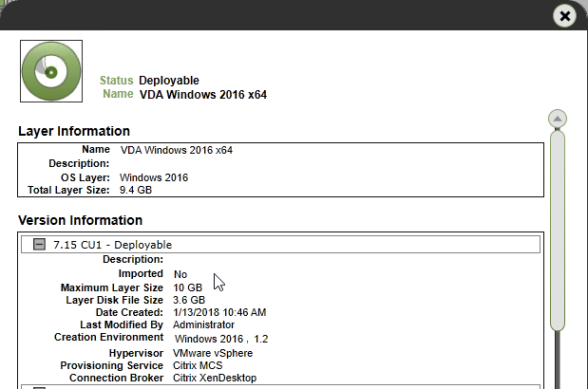The image size is (588, 389).
Task: Click the Layer Disk File Size 3.6 GB
Action: click(189, 300)
